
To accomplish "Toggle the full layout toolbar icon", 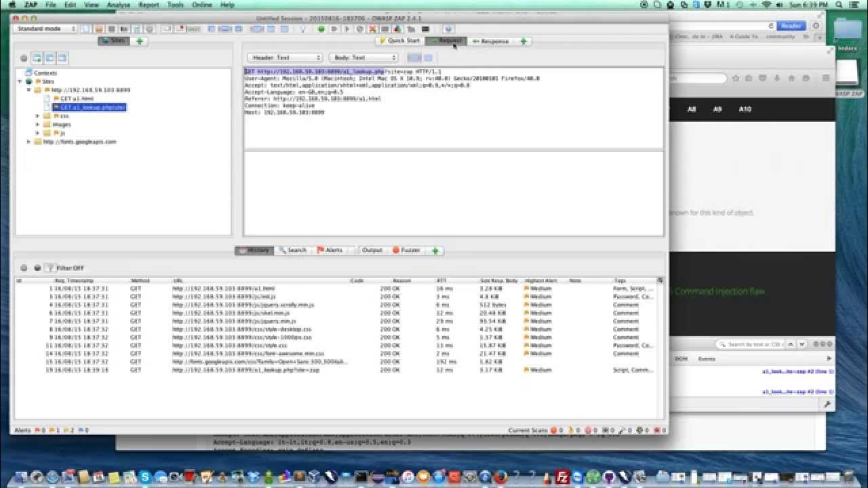I will tap(239, 28).
